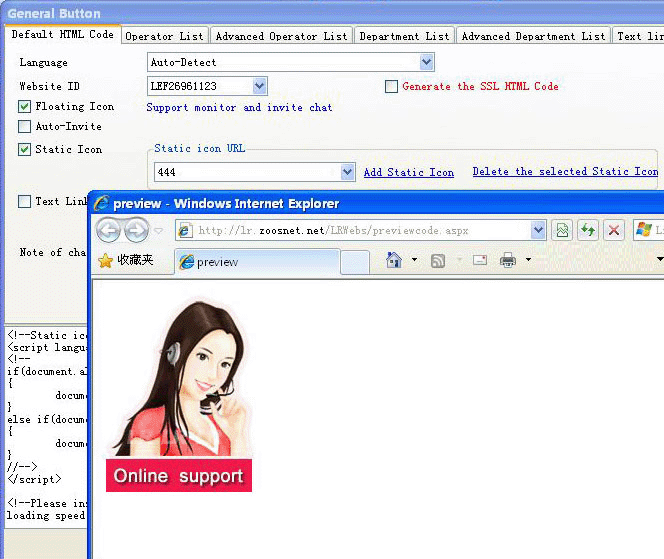Expand the home button dropdown arrow
The width and height of the screenshot is (664, 559).
pyautogui.click(x=414, y=260)
